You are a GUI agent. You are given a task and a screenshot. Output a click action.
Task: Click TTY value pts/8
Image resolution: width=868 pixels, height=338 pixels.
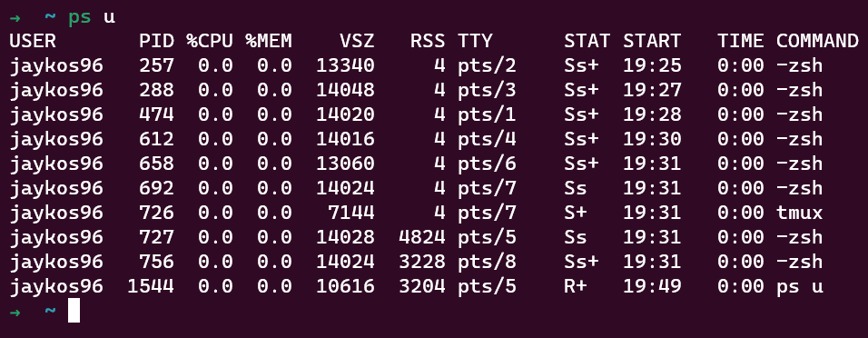488,262
